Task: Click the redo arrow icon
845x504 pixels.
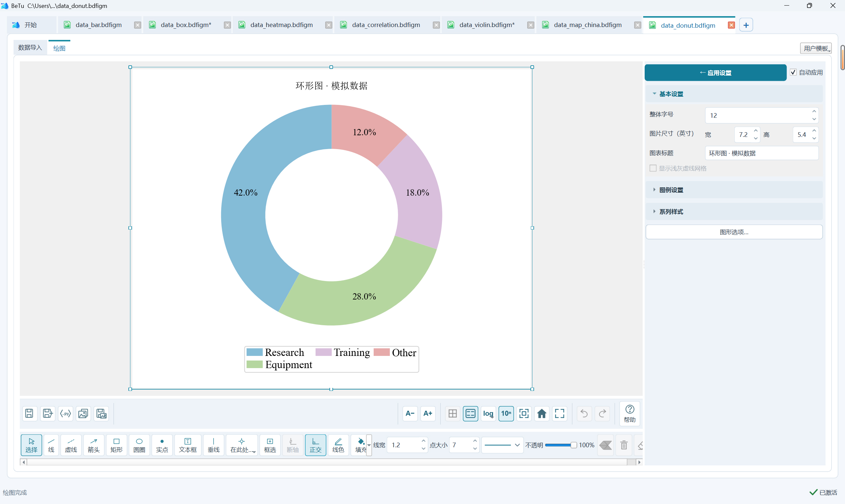Action: (x=602, y=413)
